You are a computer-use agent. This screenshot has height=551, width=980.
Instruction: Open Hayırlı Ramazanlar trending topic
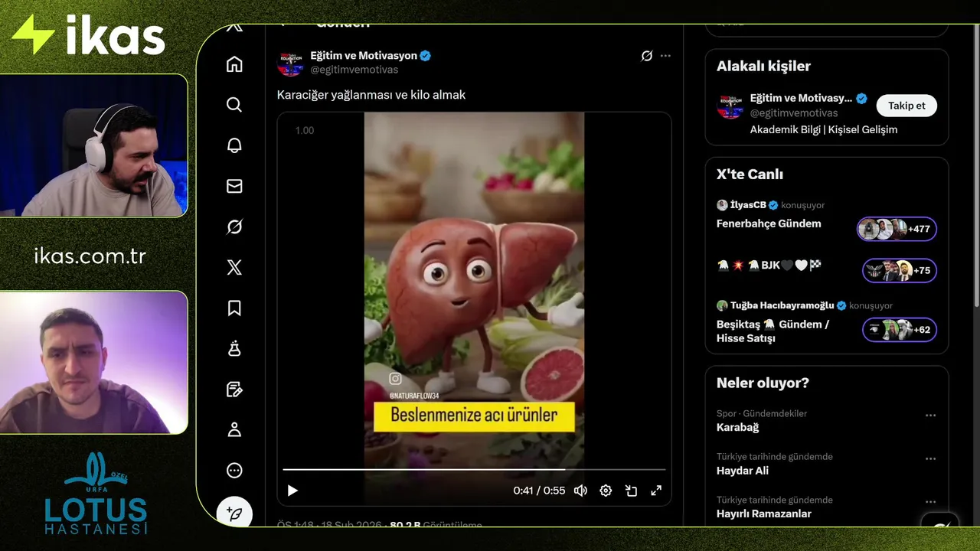(764, 514)
